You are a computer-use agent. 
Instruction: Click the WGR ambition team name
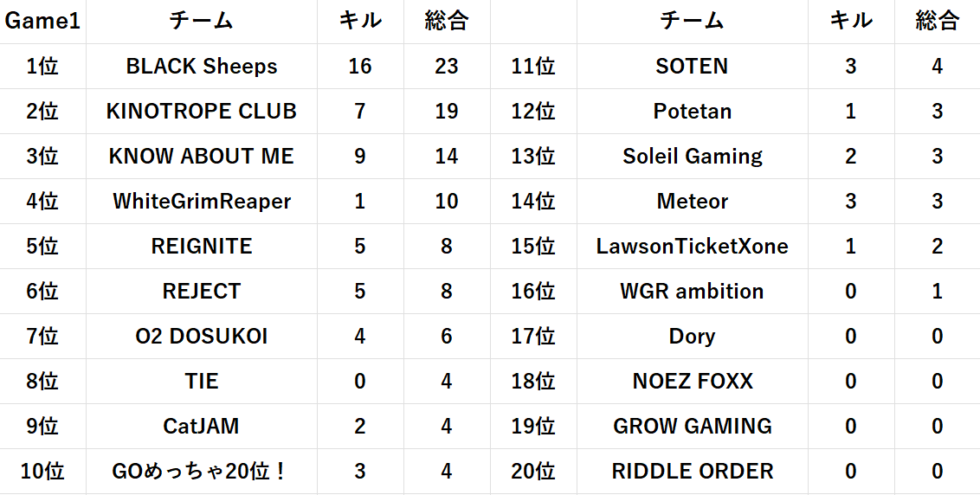[692, 292]
